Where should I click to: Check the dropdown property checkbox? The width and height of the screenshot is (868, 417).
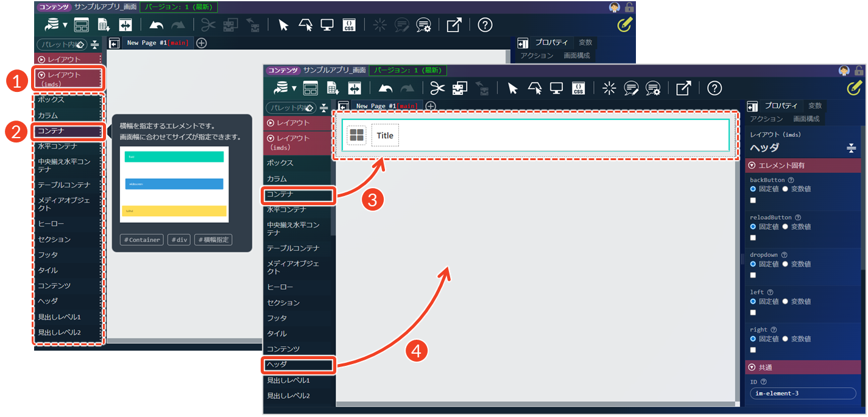click(x=753, y=275)
